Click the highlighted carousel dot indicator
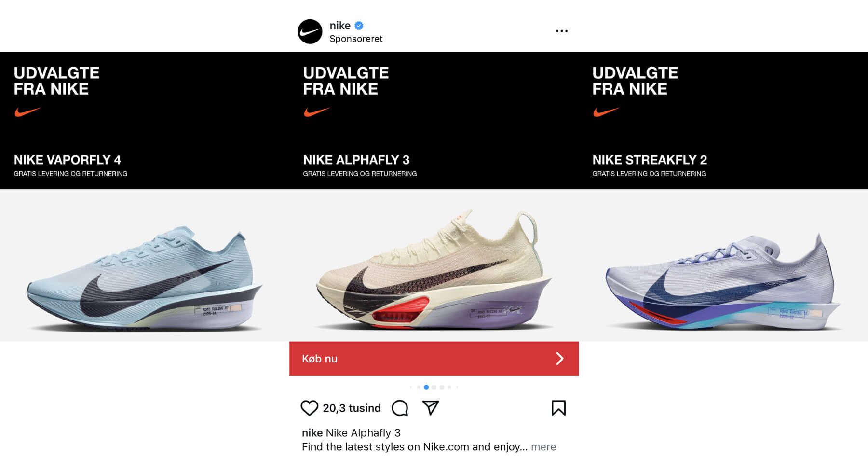 (x=426, y=387)
